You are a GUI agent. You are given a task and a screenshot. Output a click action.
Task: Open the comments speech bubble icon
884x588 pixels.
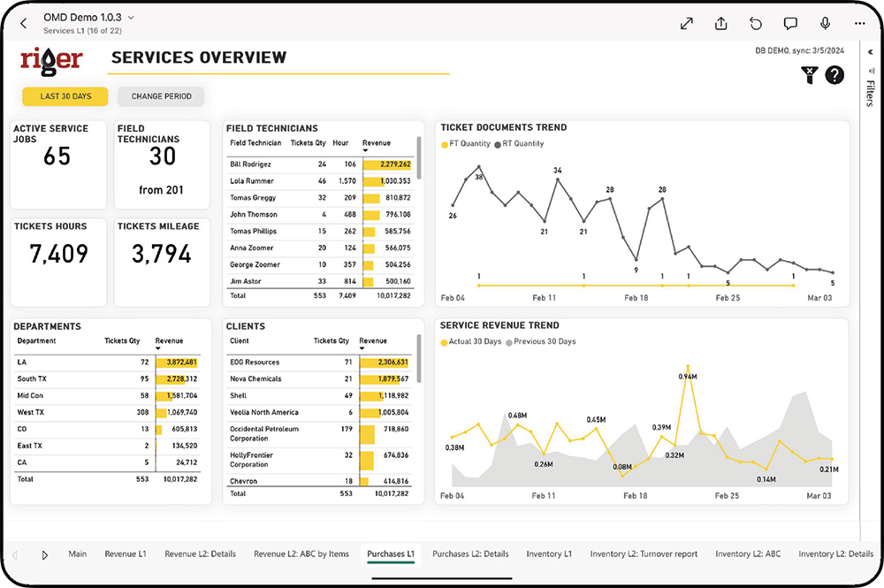click(x=790, y=24)
